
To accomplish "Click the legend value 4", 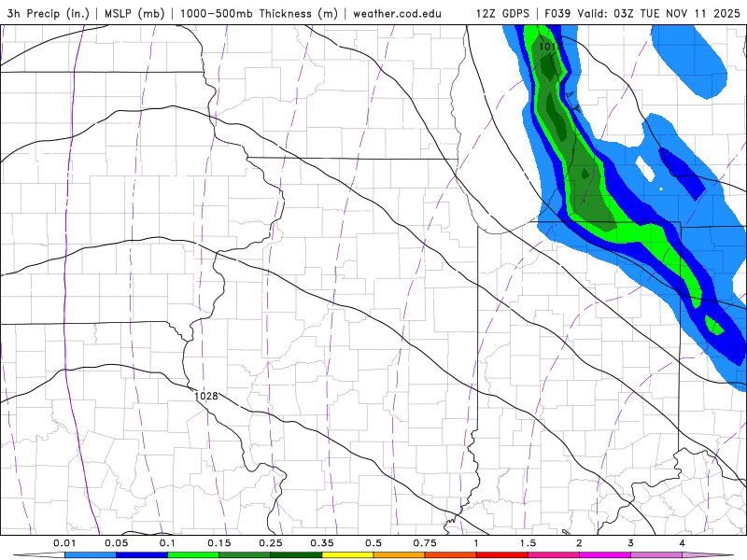I will (x=683, y=543).
